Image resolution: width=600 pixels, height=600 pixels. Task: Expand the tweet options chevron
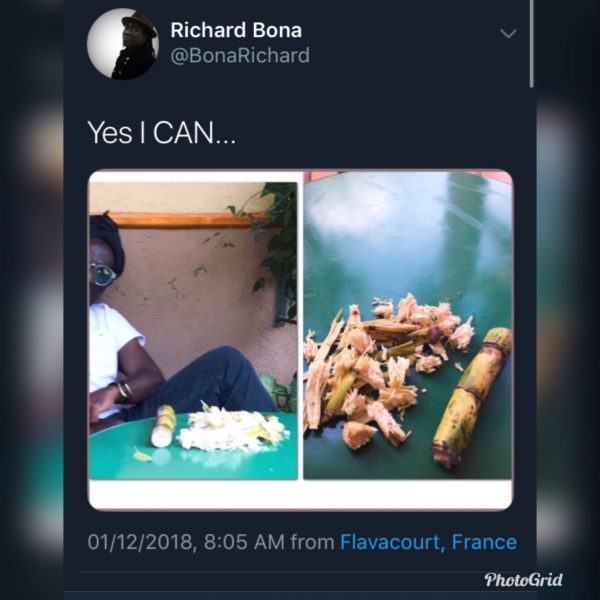coord(508,33)
